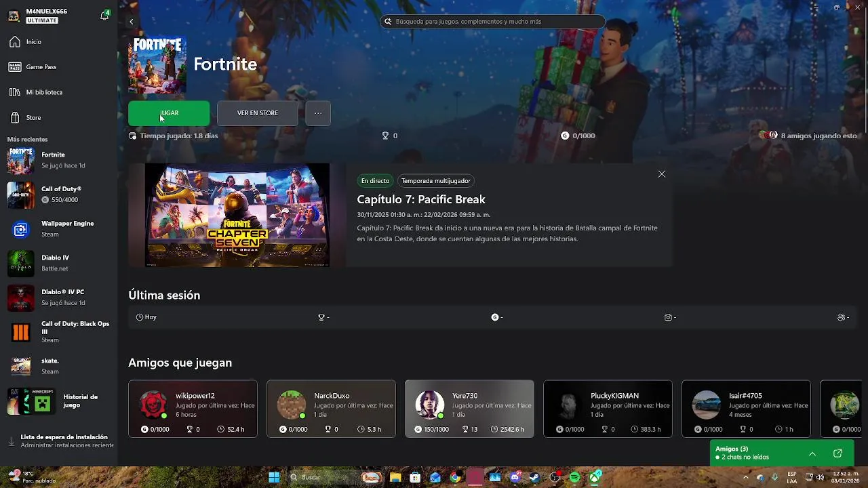Viewport: 868px width, 488px height.
Task: Click Yere730 avatar icon
Action: 430,405
